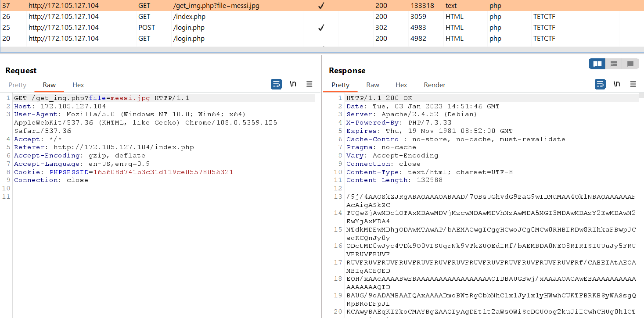644x318 pixels.
Task: Click the Cache-Control response header
Action: click(x=456, y=139)
